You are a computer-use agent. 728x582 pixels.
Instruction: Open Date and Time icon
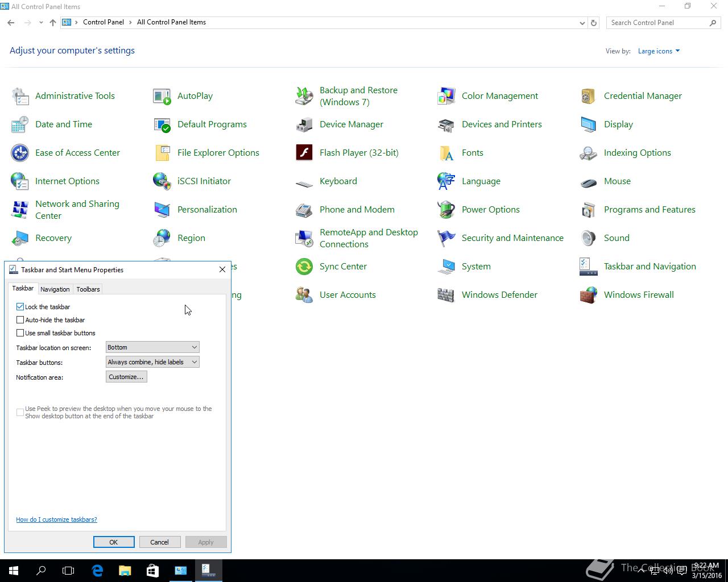pos(20,124)
